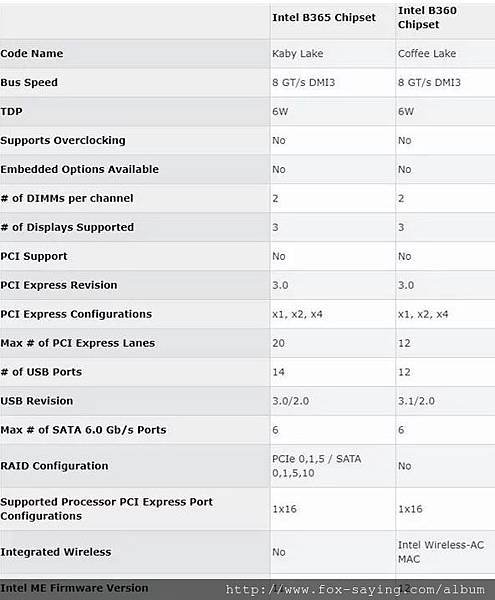Click the B365 PCI Express Lanes value 20

pyautogui.click(x=278, y=343)
